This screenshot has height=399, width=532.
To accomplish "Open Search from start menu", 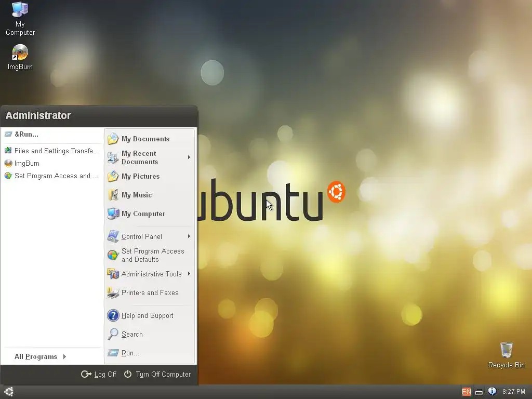I will click(x=150, y=334).
